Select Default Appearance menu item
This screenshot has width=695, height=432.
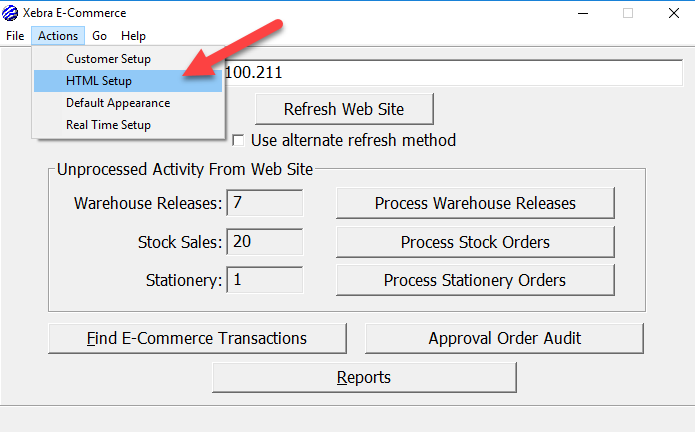[x=128, y=103]
